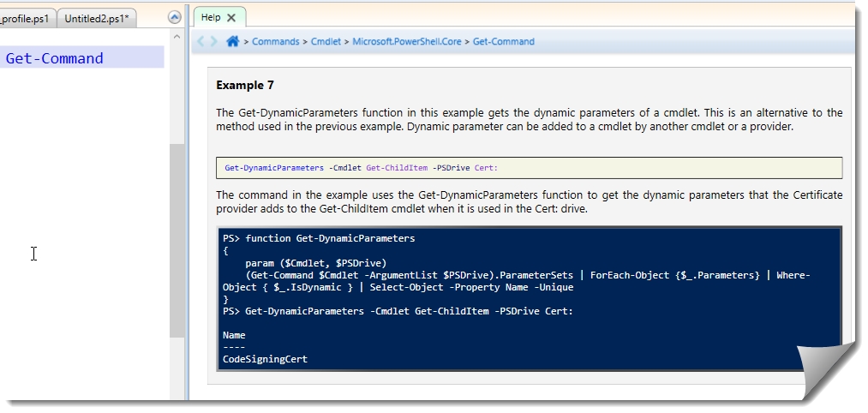Click the Example 7 heading
This screenshot has width=868, height=413.
pos(245,85)
